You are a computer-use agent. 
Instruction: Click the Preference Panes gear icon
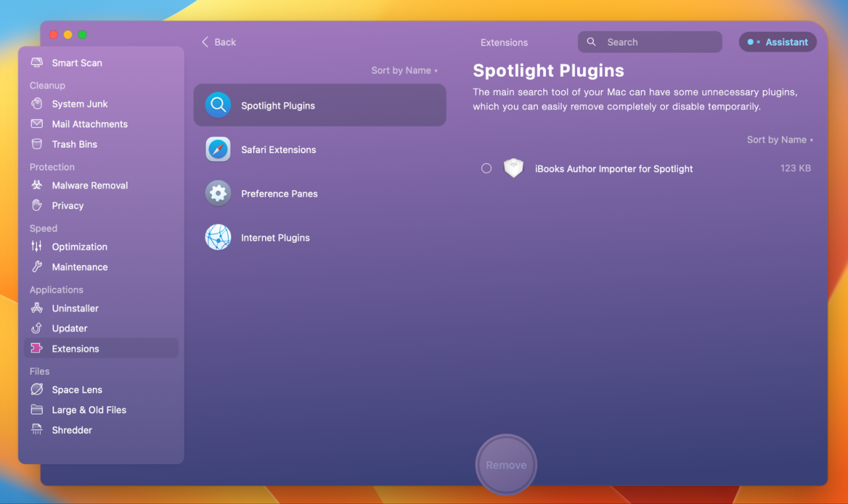[x=218, y=193]
